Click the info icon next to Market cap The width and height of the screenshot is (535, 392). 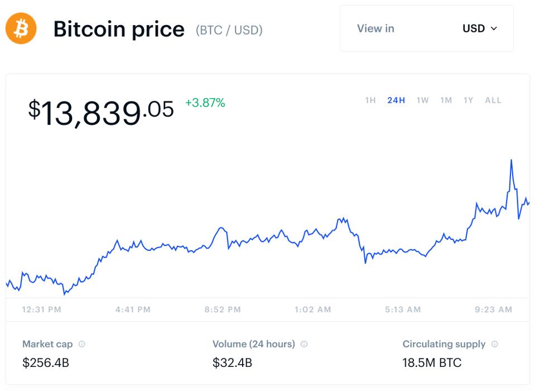pos(81,344)
